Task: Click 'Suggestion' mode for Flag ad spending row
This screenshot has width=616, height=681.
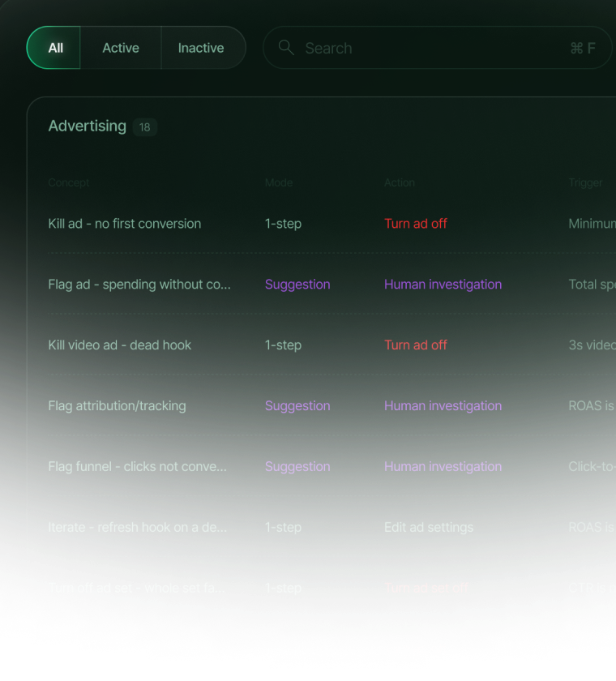Action: (297, 285)
